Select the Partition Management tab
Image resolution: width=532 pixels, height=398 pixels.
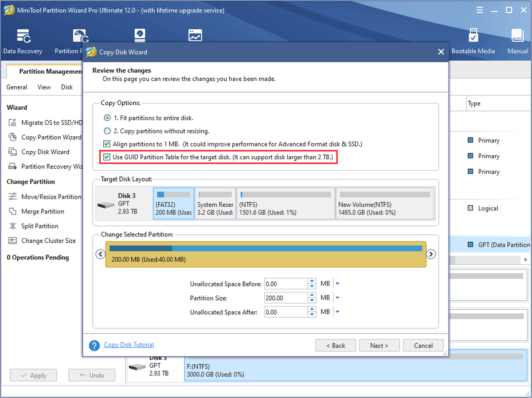(x=45, y=71)
